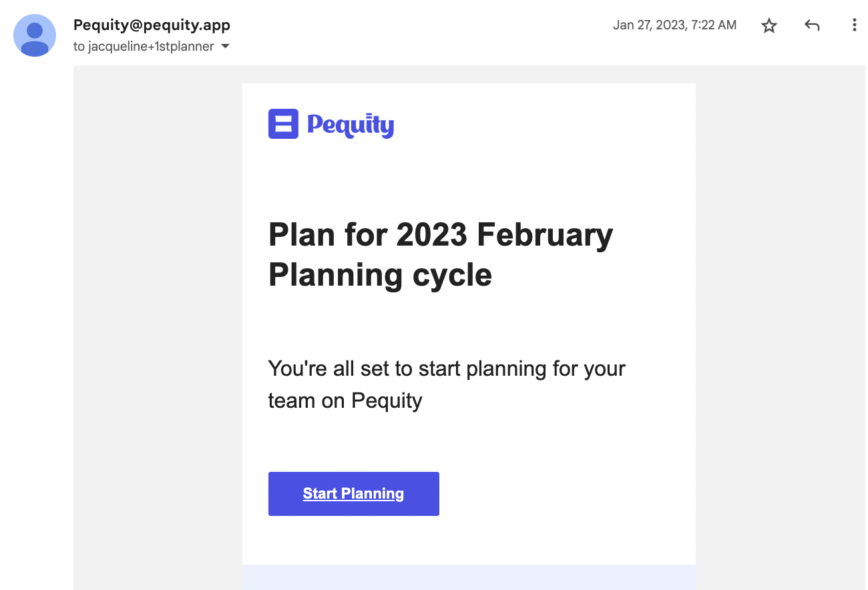Click the 'team on Pequity' text line
The height and width of the screenshot is (590, 868).
pyautogui.click(x=345, y=400)
